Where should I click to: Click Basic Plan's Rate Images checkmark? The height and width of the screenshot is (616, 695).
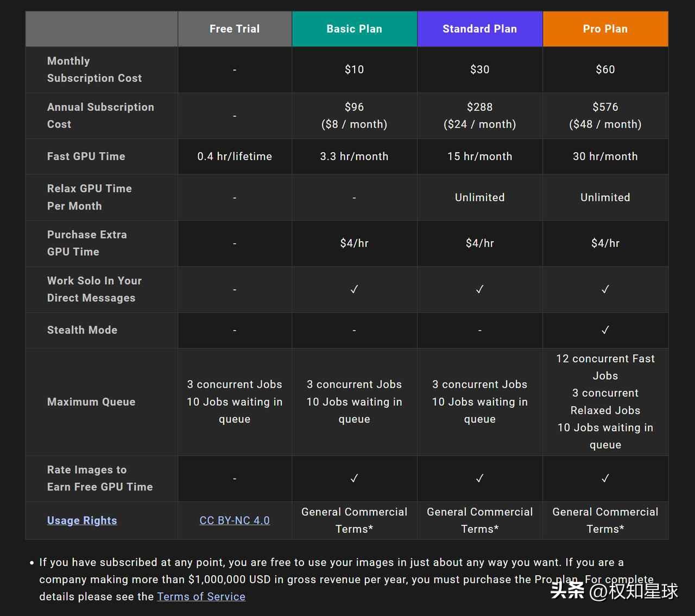354,479
